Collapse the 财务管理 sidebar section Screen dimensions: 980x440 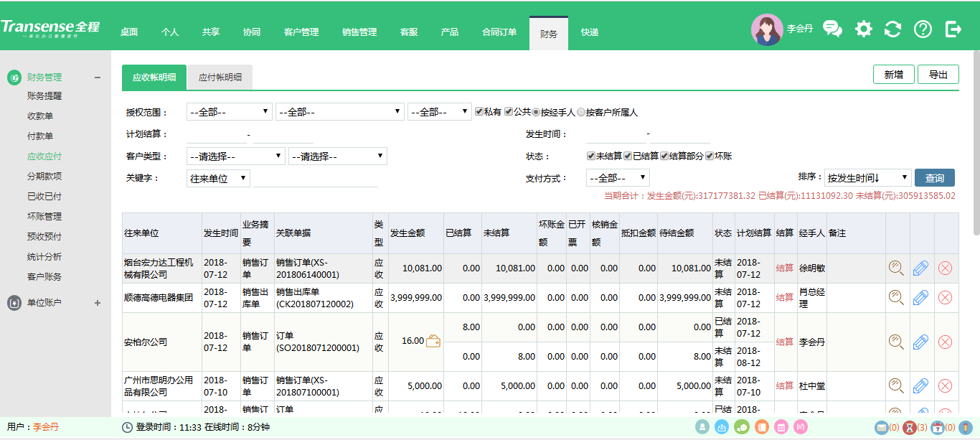pyautogui.click(x=98, y=78)
